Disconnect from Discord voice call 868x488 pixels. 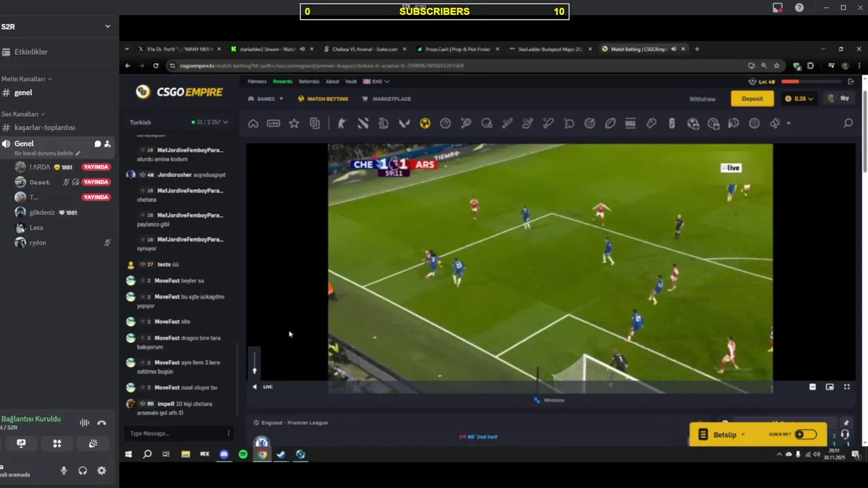(102, 423)
